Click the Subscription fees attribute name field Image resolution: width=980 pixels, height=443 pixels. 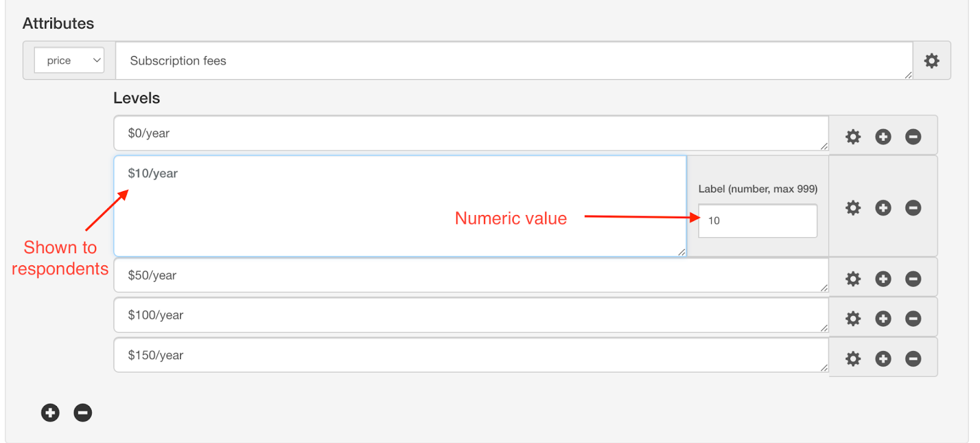point(514,61)
